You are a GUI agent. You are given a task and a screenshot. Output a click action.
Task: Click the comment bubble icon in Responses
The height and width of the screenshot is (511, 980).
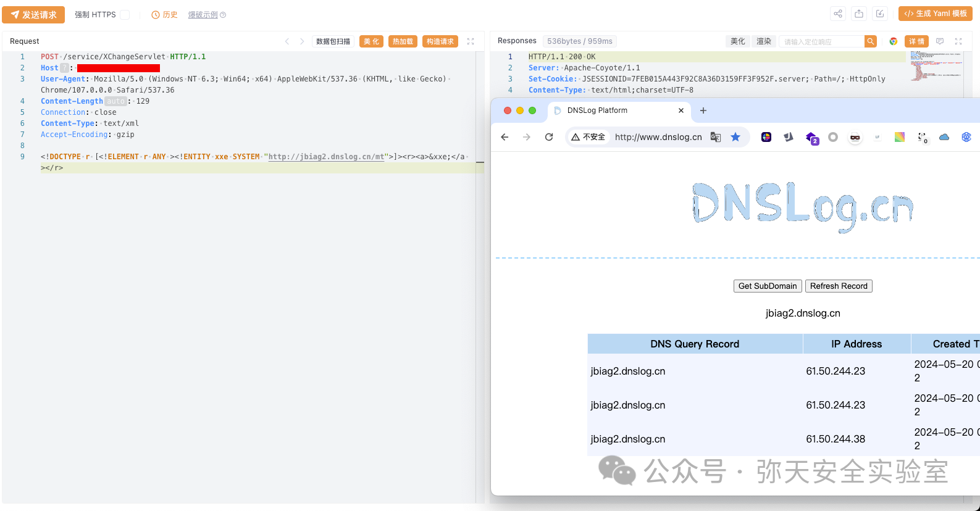click(940, 41)
